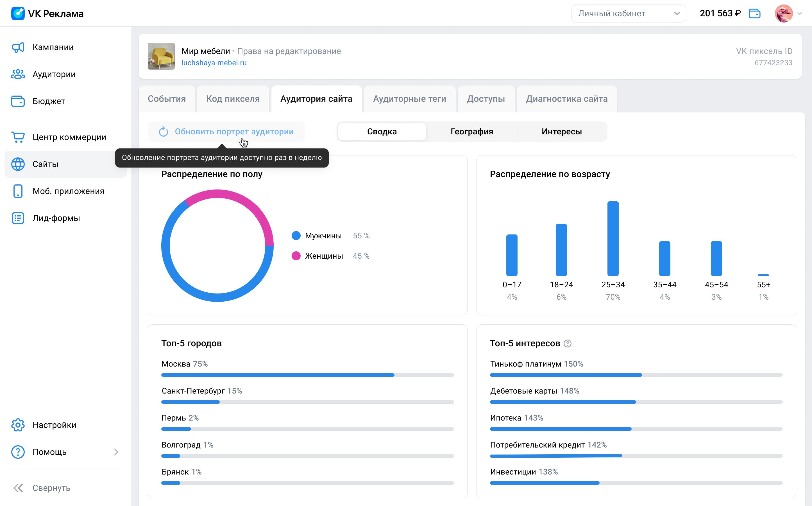The image size is (812, 506).
Task: Click the Пермь 2% label
Action: (x=180, y=418)
